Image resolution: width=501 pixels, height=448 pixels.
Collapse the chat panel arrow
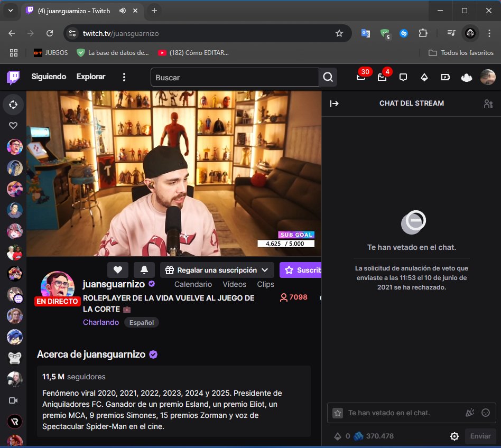(334, 103)
